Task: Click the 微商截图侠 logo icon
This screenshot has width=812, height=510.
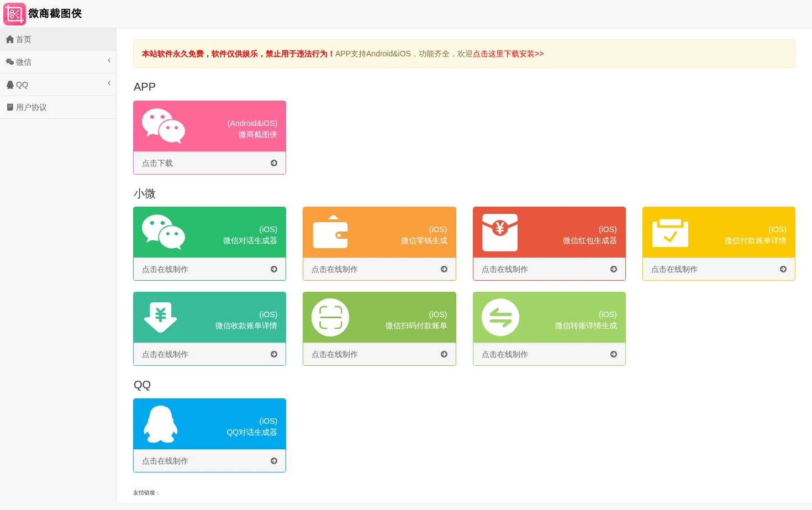Action: 14,14
